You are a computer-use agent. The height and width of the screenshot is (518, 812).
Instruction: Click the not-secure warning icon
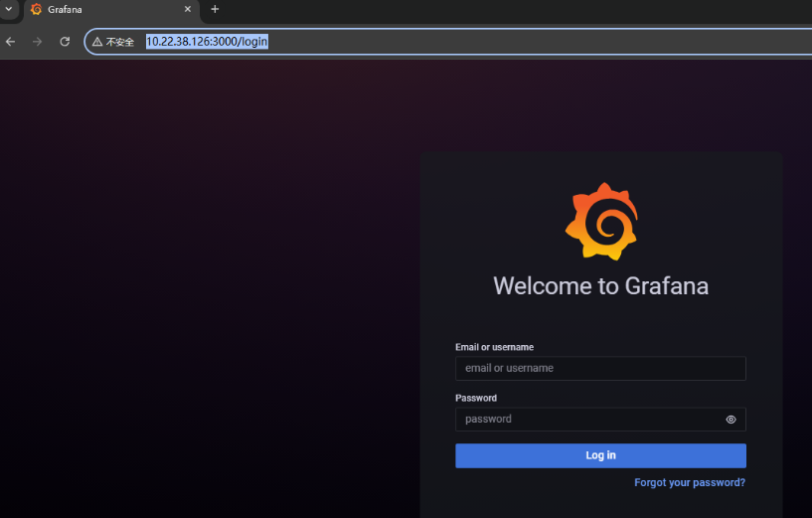97,42
